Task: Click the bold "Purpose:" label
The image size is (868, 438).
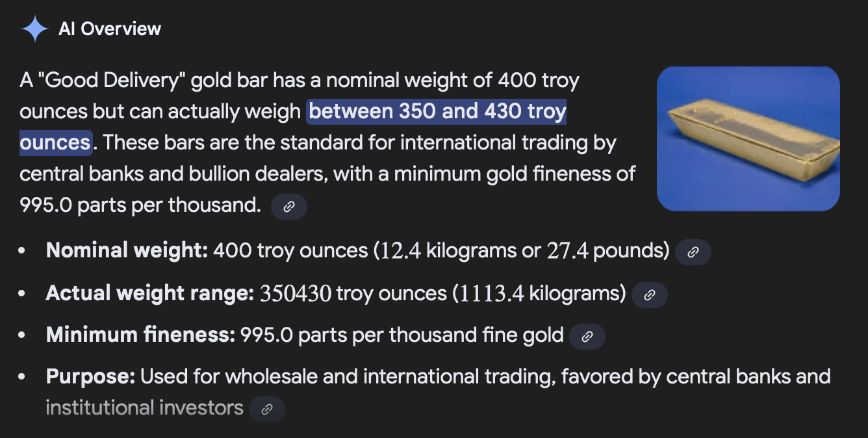Action: point(90,376)
